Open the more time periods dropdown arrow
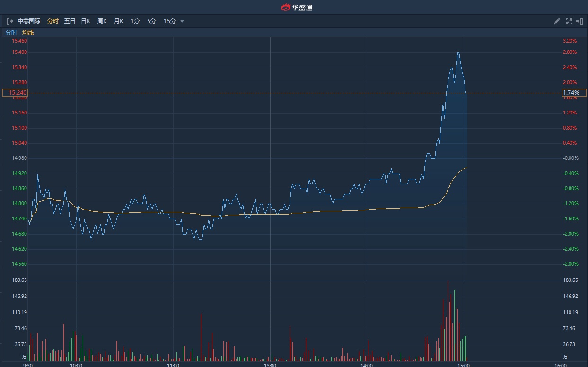Viewport: 588px width, 367px height. point(182,21)
